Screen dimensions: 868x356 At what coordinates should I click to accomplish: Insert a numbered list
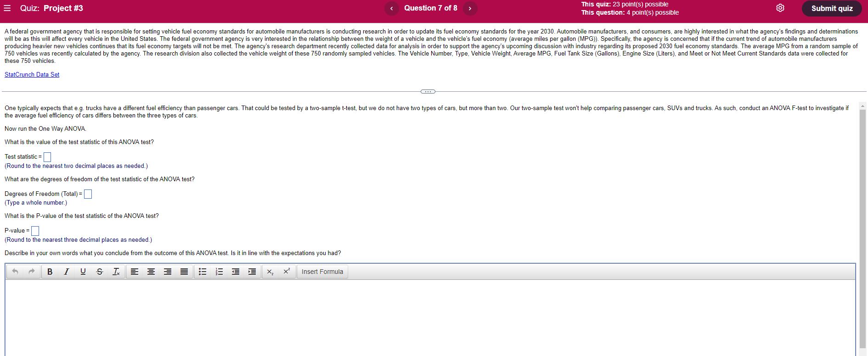219,272
